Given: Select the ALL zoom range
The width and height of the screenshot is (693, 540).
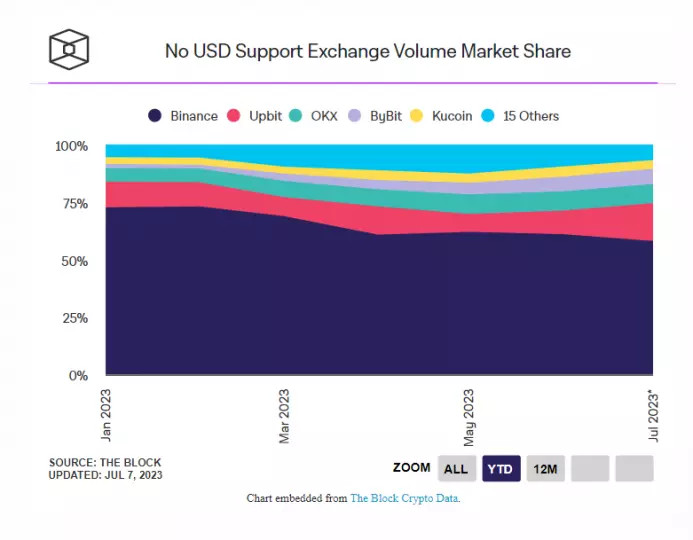Looking at the screenshot, I should tap(455, 468).
